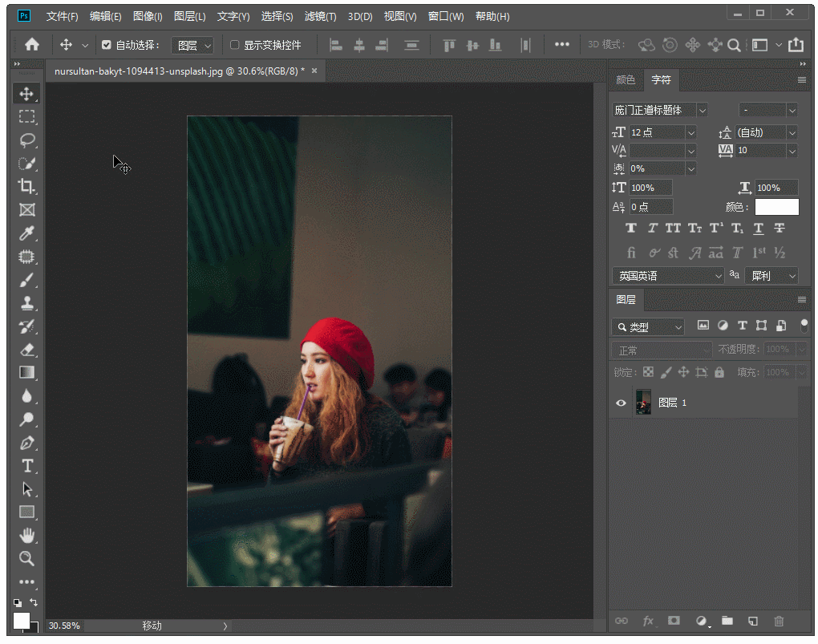Toggle Strikethrough text style
Screen dimensions: 818x644
click(x=780, y=228)
